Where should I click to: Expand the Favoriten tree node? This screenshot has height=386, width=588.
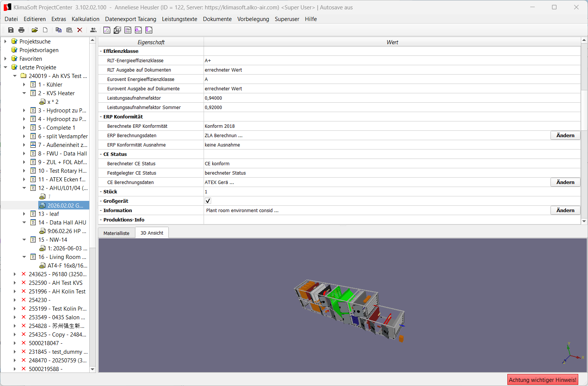click(x=5, y=58)
